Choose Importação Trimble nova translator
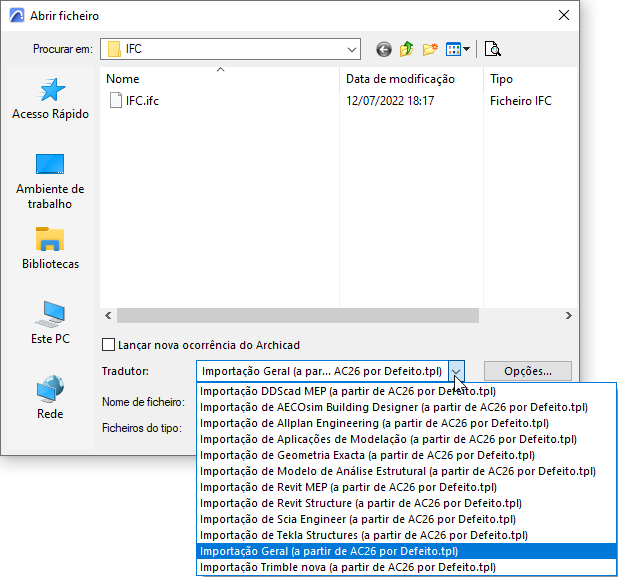618x577 pixels. coord(406,567)
